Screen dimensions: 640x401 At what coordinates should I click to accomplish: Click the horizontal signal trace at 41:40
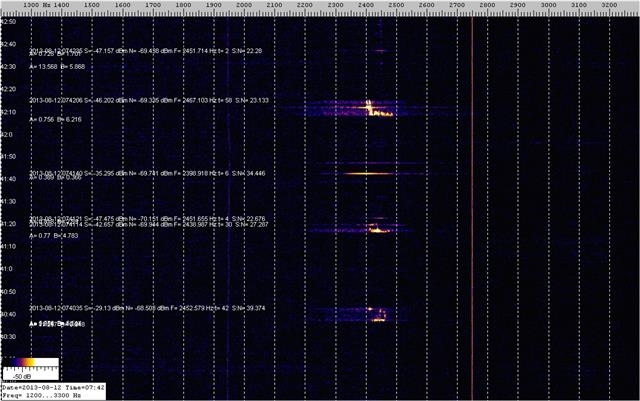coord(371,173)
